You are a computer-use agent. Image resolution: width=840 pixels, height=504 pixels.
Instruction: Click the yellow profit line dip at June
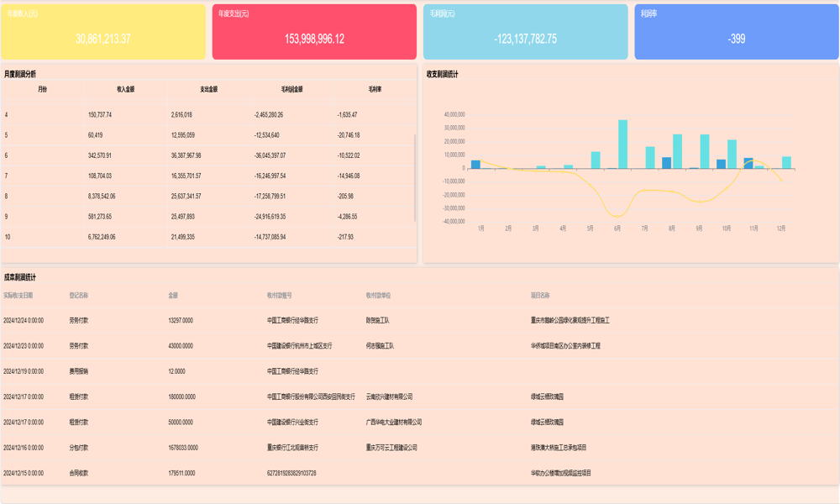(618, 216)
